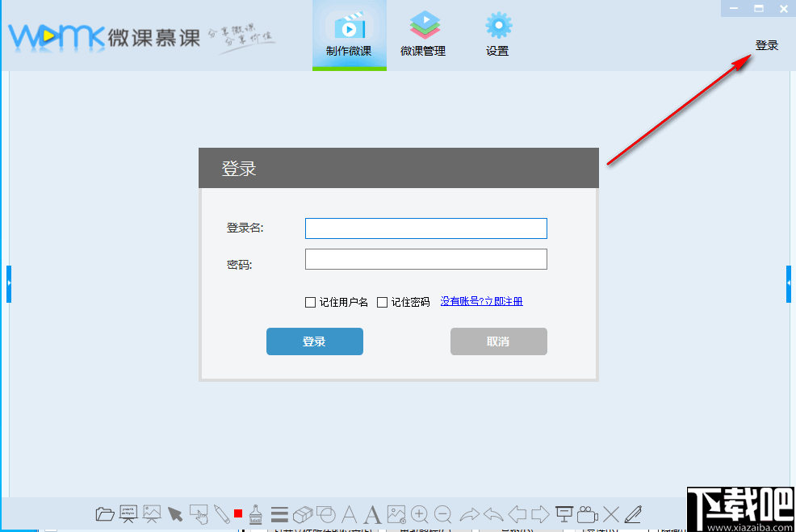
Task: Select the arrow selection tool
Action: [x=175, y=514]
